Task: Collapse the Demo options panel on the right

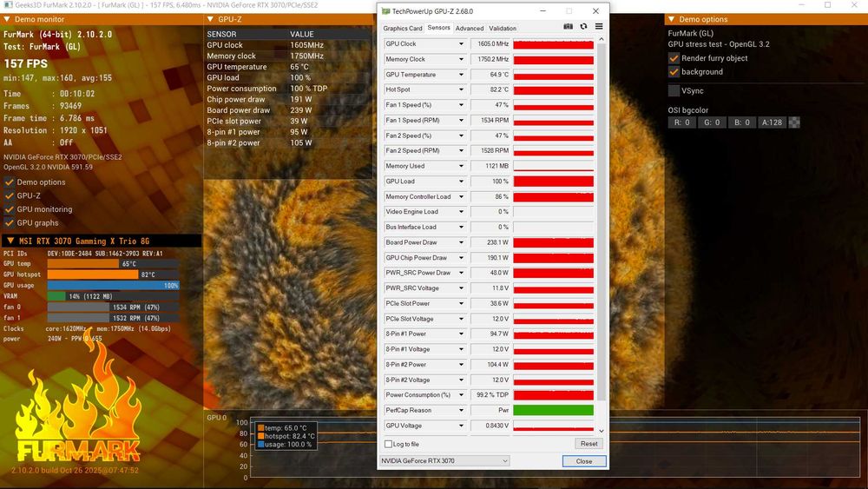Action: click(672, 19)
